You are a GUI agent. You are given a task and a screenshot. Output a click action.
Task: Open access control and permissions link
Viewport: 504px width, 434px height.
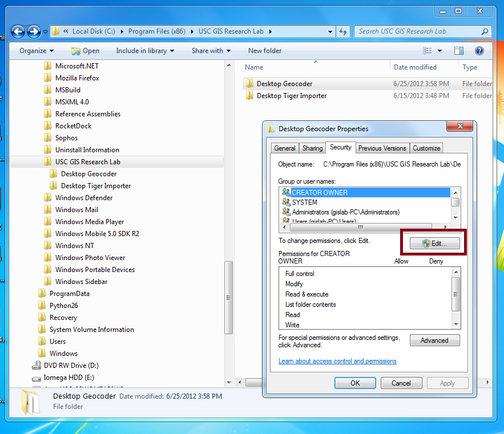tap(337, 361)
